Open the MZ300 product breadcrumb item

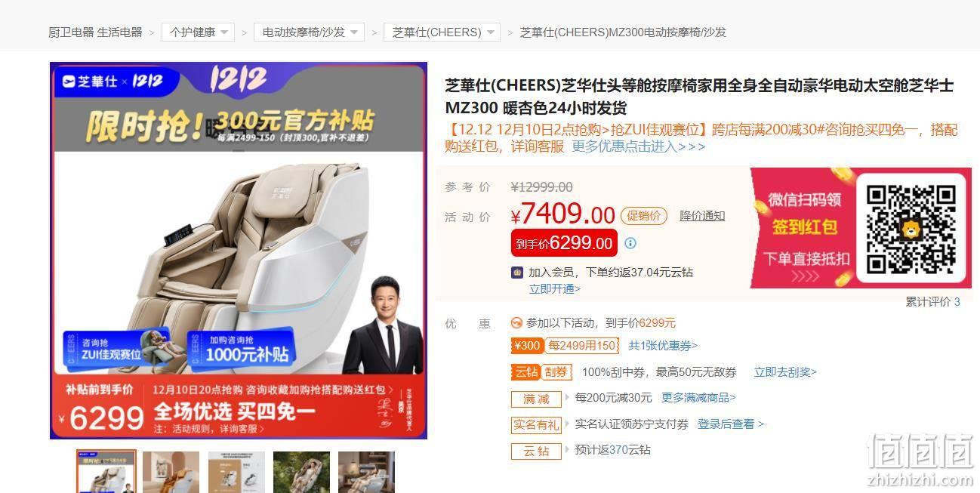click(623, 32)
